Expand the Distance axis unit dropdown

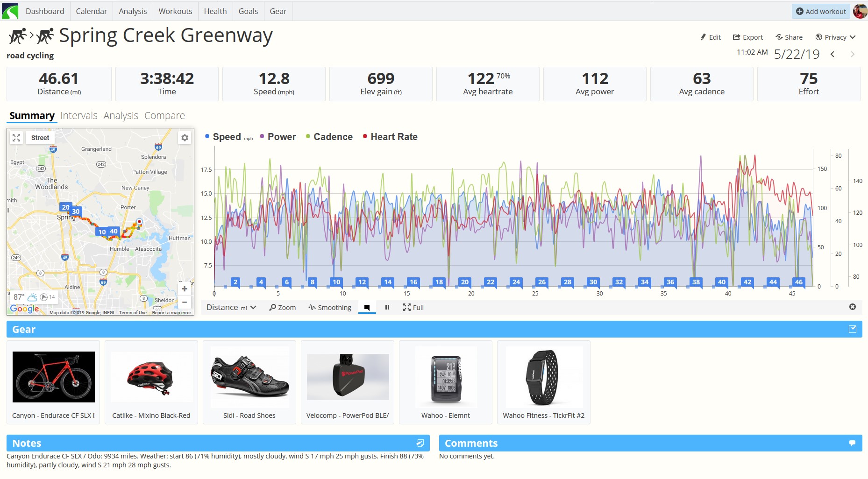tap(231, 307)
